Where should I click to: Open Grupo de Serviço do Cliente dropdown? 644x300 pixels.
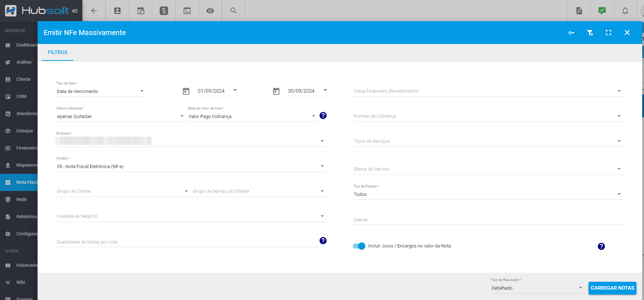tap(259, 191)
